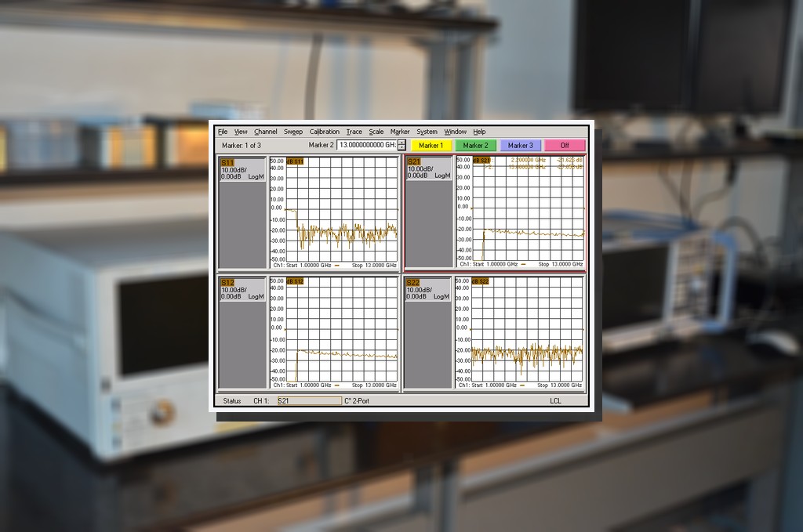Click the 'dB S11' trace title in the plot
This screenshot has height=532, width=803.
pyautogui.click(x=295, y=161)
